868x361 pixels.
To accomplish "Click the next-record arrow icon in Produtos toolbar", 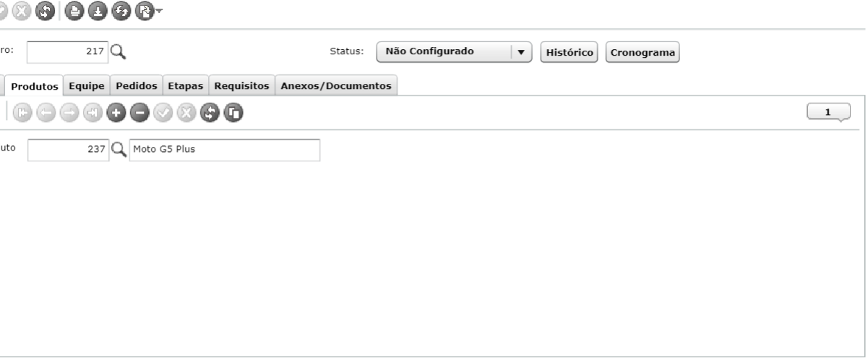I will pos(69,112).
